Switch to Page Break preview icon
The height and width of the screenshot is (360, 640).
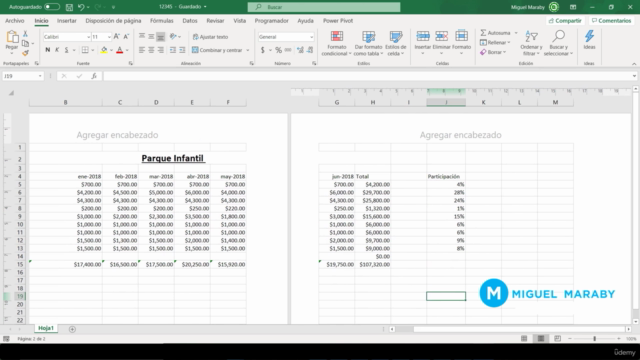click(558, 339)
